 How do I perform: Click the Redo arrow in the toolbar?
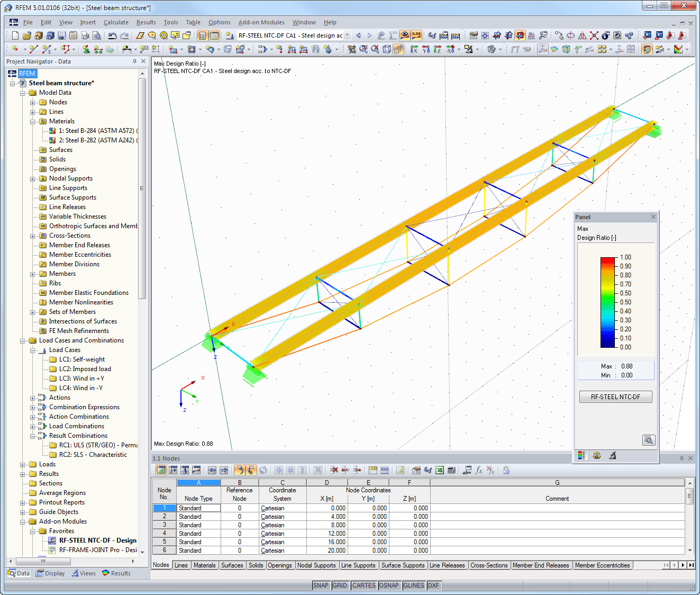pyautogui.click(x=124, y=35)
